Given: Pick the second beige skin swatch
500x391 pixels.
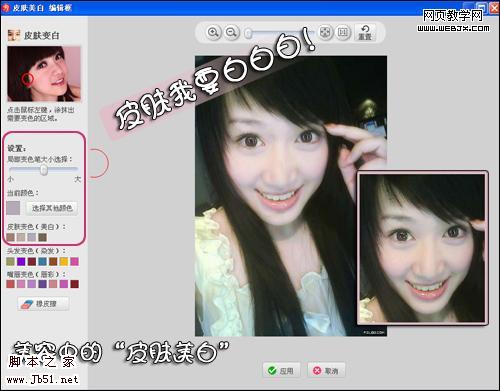Looking at the screenshot, I should point(21,237).
